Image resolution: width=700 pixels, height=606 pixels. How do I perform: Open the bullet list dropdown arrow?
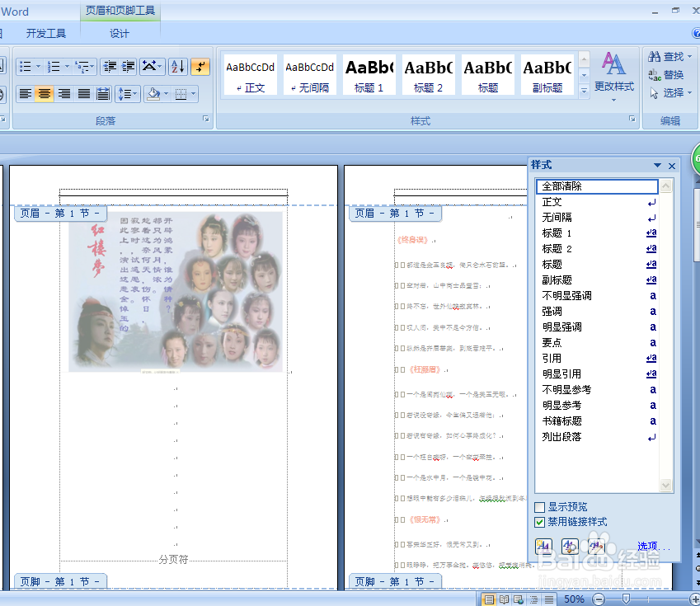coord(39,67)
